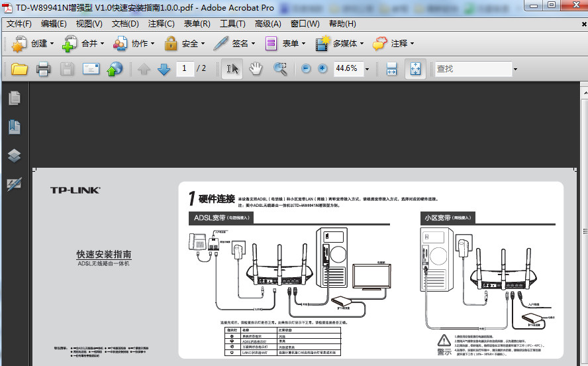Click the vertical scrollbar up arrow
The height and width of the screenshot is (366, 588).
coord(585,92)
